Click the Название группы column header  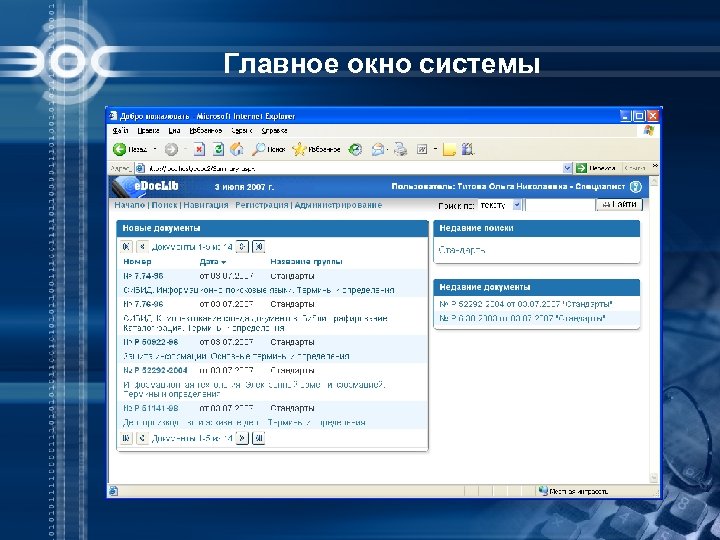306,262
